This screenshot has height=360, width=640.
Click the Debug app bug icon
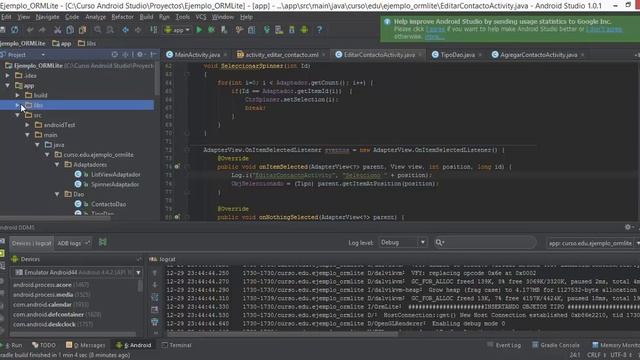pos(211,30)
